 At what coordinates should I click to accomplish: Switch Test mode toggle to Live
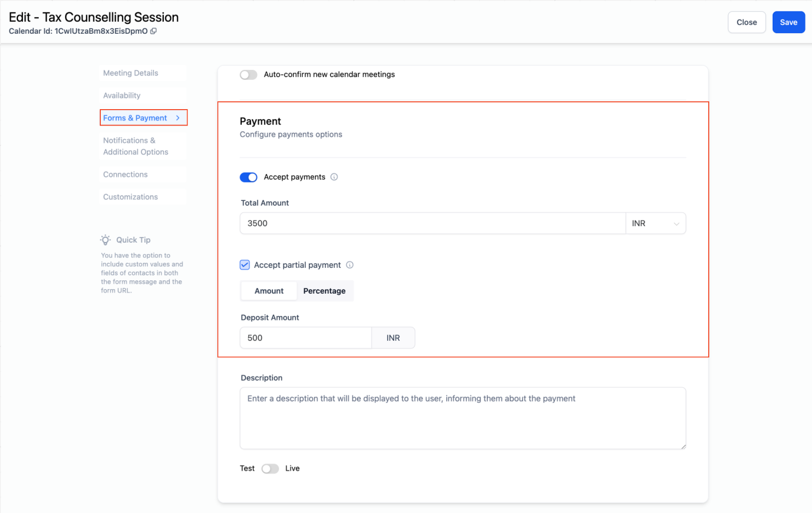(x=270, y=469)
